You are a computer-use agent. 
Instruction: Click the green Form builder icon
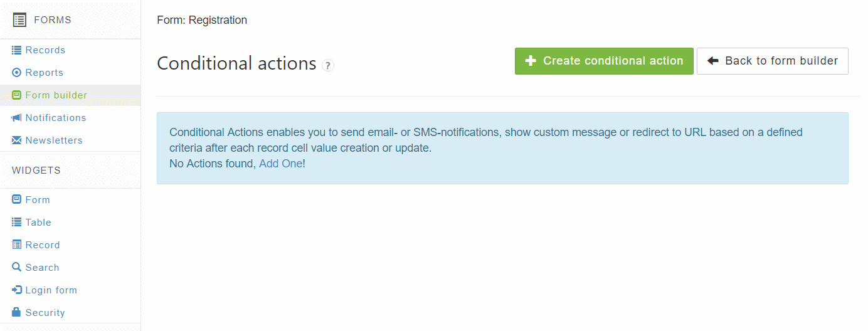pyautogui.click(x=17, y=95)
